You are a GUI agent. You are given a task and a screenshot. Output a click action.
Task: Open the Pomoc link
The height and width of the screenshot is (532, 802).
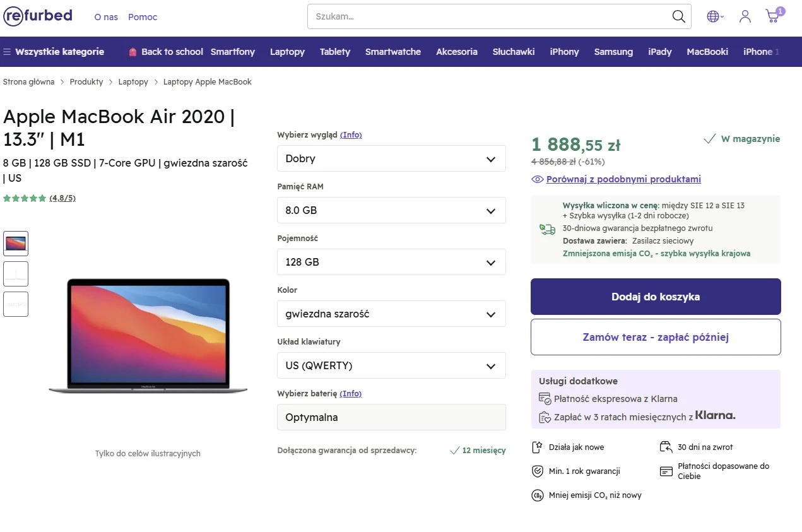click(143, 17)
